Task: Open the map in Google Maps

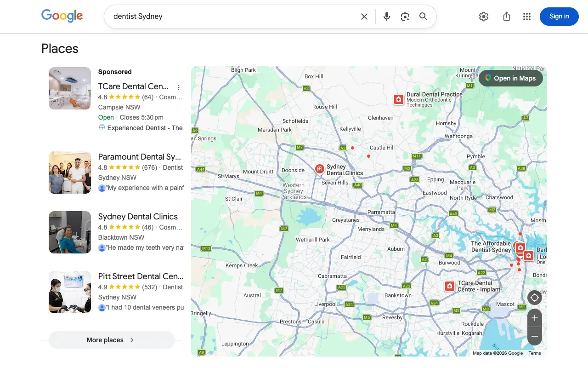Action: pos(510,78)
